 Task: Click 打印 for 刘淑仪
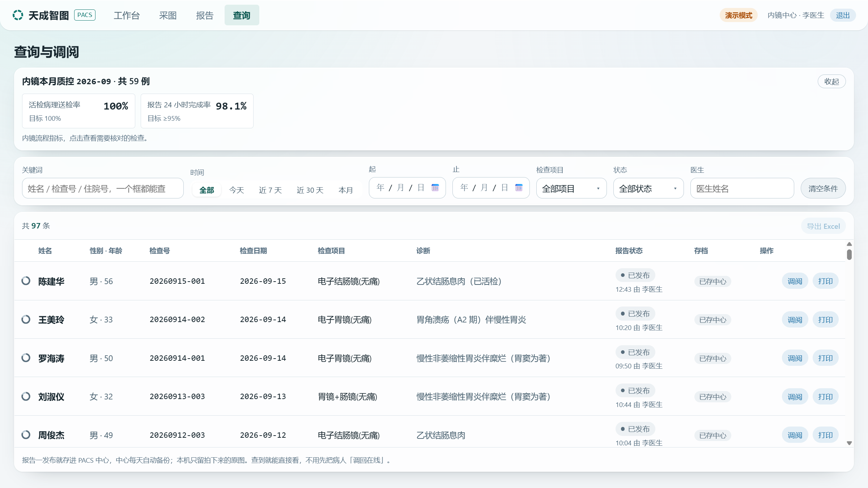coord(825,396)
